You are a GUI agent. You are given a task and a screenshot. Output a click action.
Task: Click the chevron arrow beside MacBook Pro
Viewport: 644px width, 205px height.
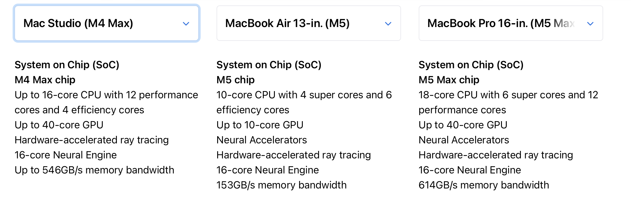pos(590,24)
